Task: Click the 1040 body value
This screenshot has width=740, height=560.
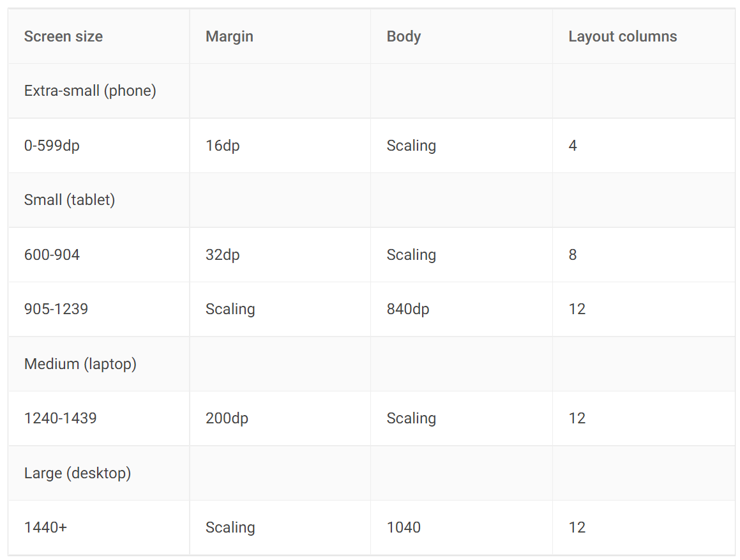Action: pos(404,527)
